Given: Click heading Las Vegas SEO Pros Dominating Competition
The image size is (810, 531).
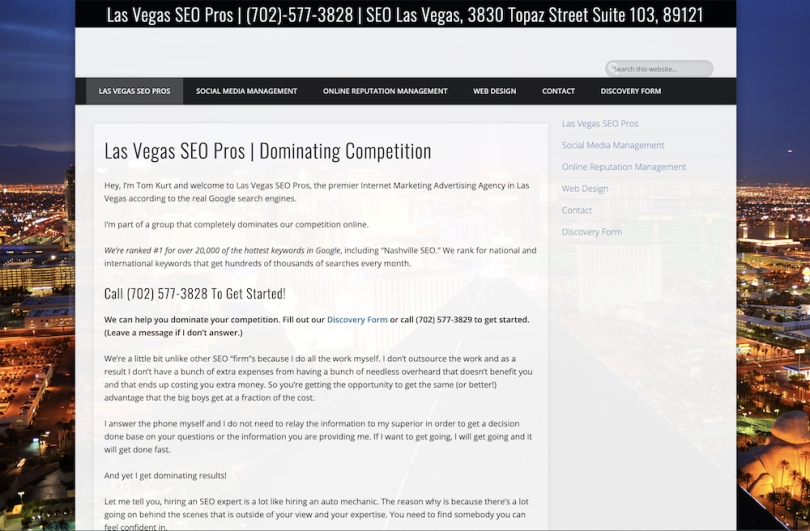Looking at the screenshot, I should click(268, 151).
